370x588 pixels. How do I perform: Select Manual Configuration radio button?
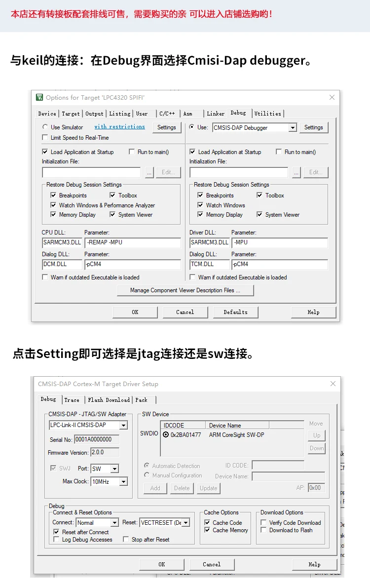[147, 475]
